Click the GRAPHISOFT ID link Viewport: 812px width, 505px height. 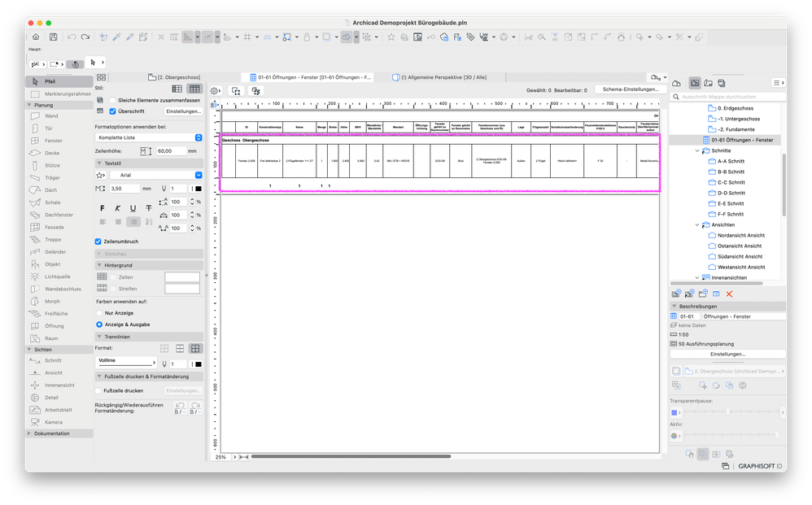pos(760,466)
